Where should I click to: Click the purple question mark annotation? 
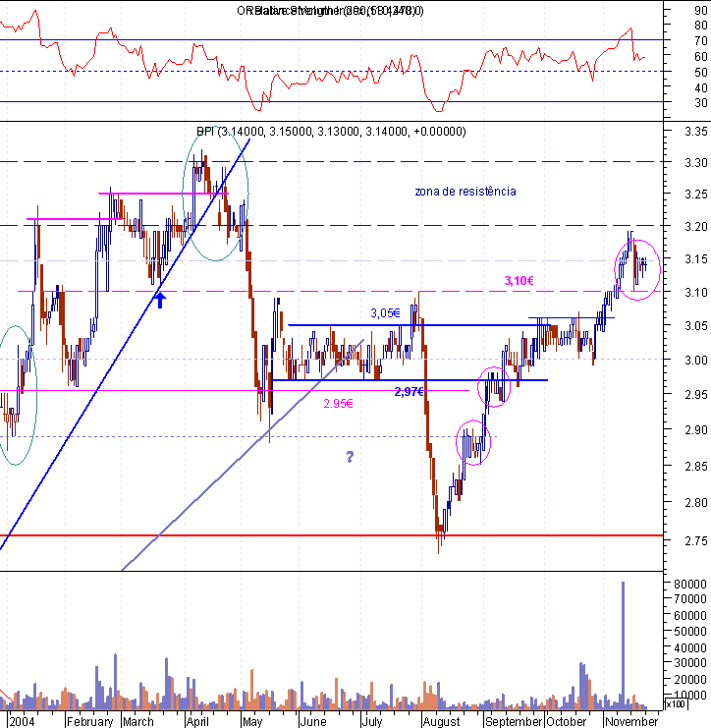[350, 457]
